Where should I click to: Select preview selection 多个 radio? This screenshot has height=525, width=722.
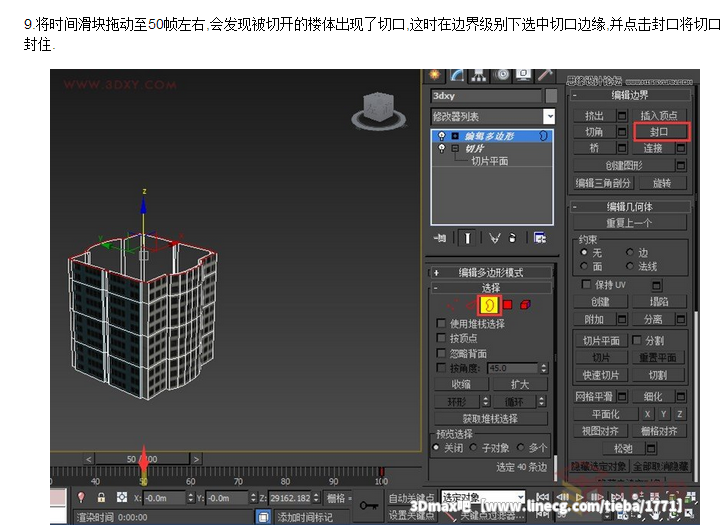(x=520, y=447)
